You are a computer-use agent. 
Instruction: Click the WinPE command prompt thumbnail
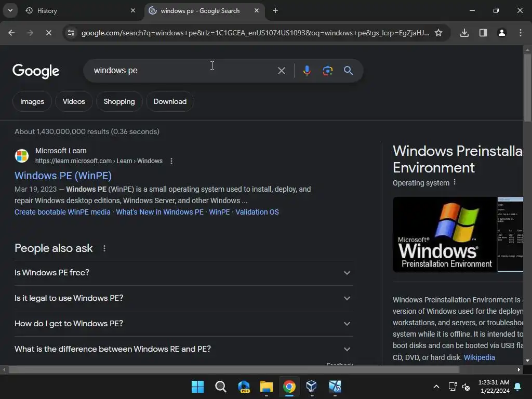(510, 234)
